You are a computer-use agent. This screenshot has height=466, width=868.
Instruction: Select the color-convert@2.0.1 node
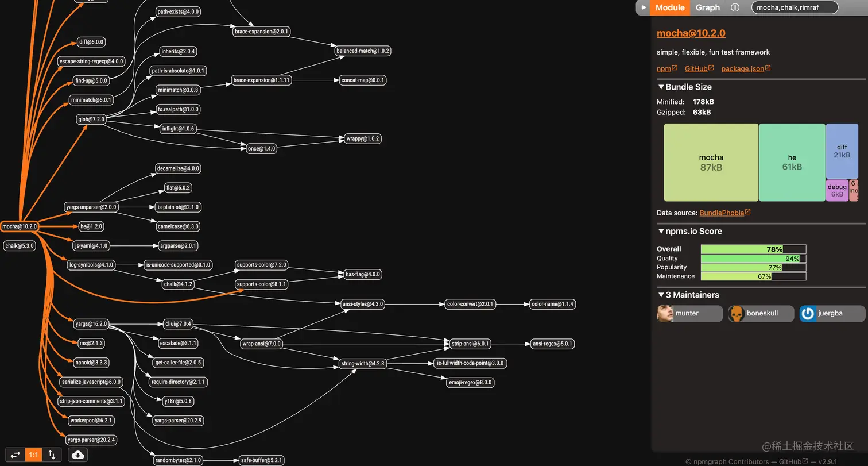470,303
